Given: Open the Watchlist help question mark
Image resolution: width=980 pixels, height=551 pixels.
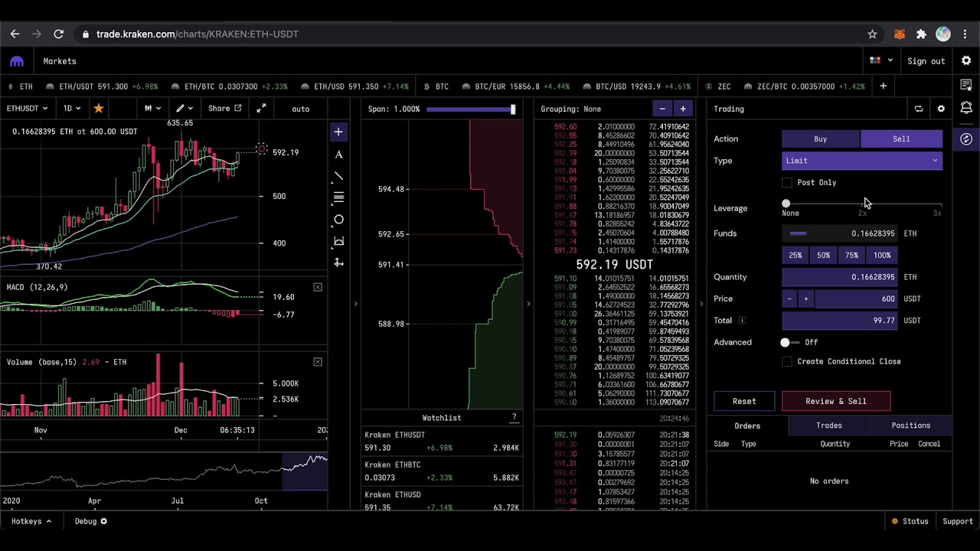Looking at the screenshot, I should [x=514, y=418].
